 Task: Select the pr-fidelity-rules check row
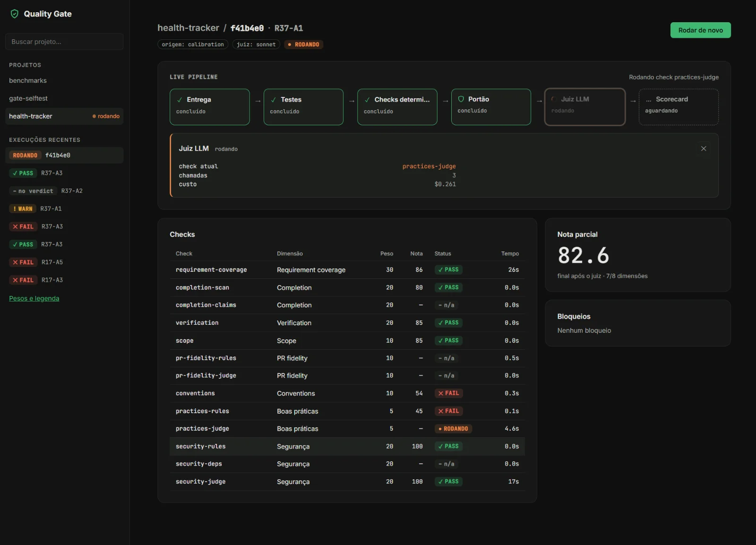[x=347, y=358]
